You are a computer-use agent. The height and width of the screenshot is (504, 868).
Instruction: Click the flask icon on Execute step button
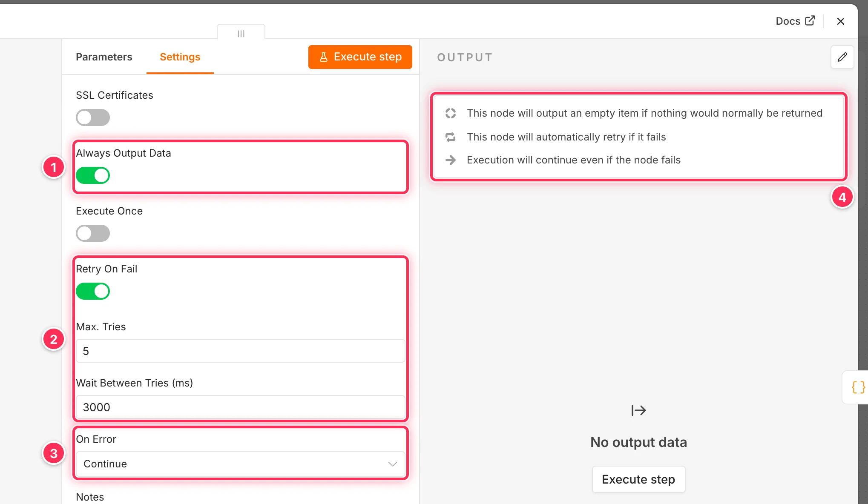[x=324, y=57]
